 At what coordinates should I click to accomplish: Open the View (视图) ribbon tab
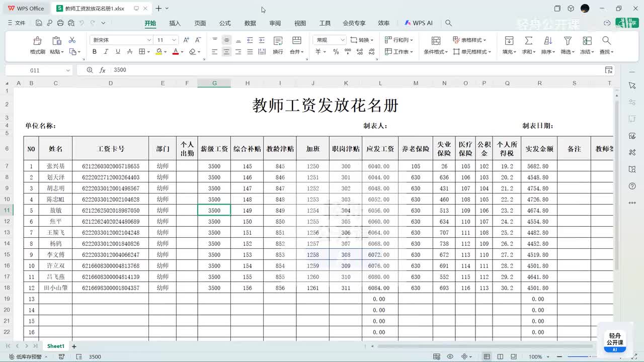pyautogui.click(x=300, y=23)
